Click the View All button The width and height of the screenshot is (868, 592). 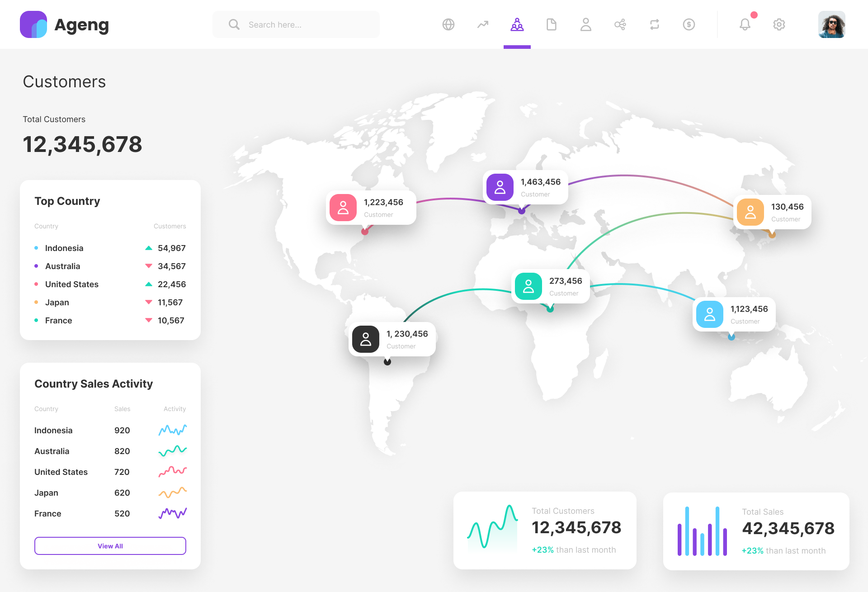[x=110, y=545]
